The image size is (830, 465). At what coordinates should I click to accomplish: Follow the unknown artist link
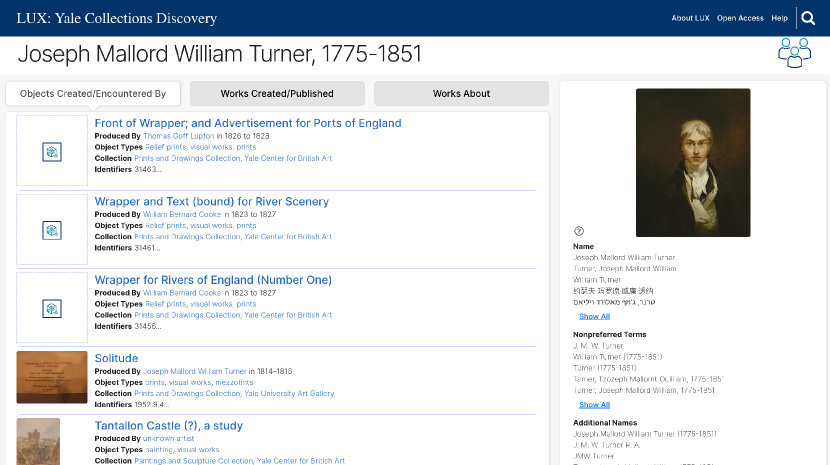coord(168,439)
